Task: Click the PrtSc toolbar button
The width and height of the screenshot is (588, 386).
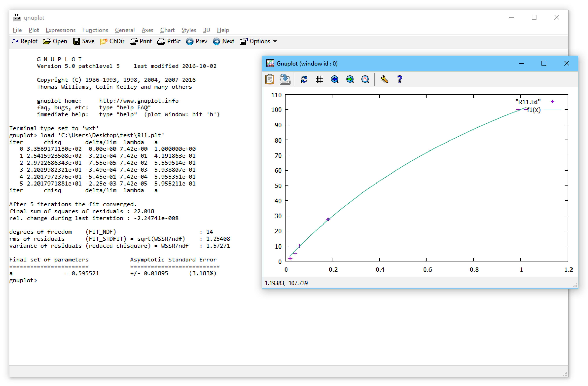Action: (x=169, y=41)
